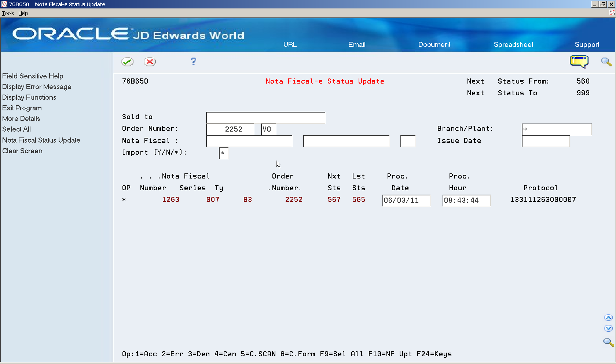This screenshot has width=616, height=364.
Task: Click the green checkmark OK icon
Action: click(x=128, y=62)
